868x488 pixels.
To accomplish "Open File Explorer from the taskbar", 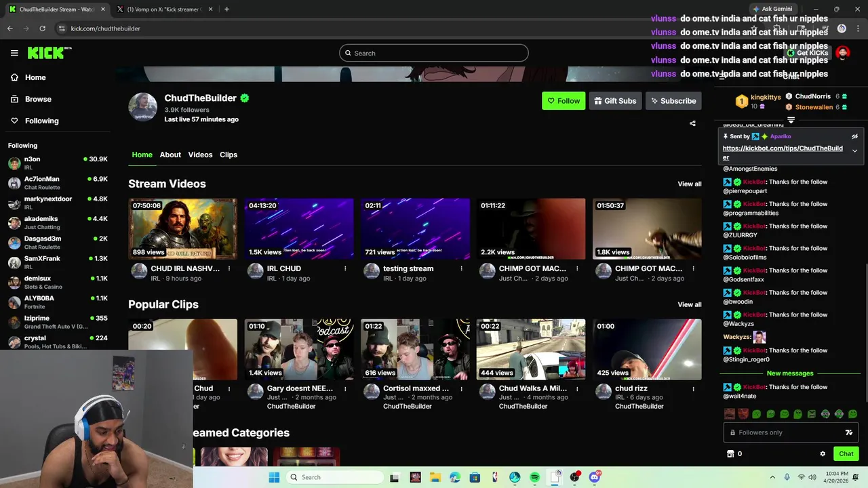I will pyautogui.click(x=435, y=477).
